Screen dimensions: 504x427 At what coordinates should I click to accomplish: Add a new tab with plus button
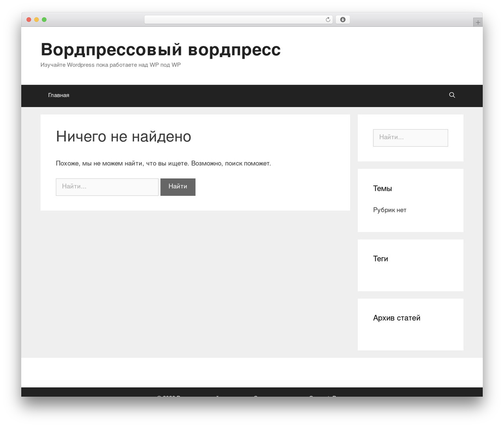tap(478, 22)
